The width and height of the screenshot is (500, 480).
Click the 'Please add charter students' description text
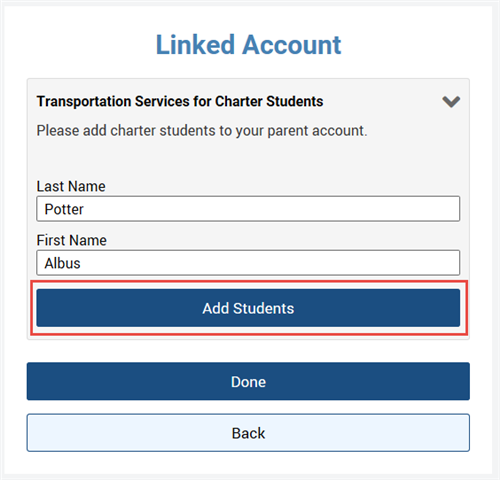(202, 131)
